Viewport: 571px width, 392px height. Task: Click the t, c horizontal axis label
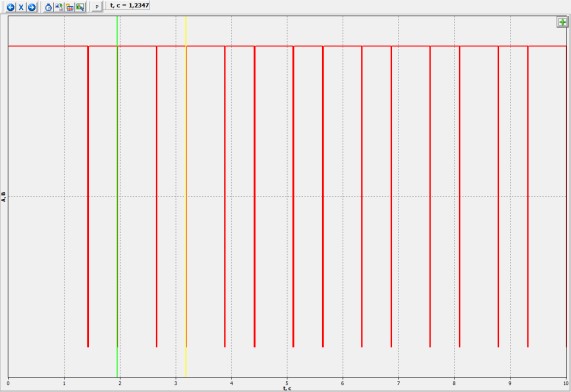(287, 388)
